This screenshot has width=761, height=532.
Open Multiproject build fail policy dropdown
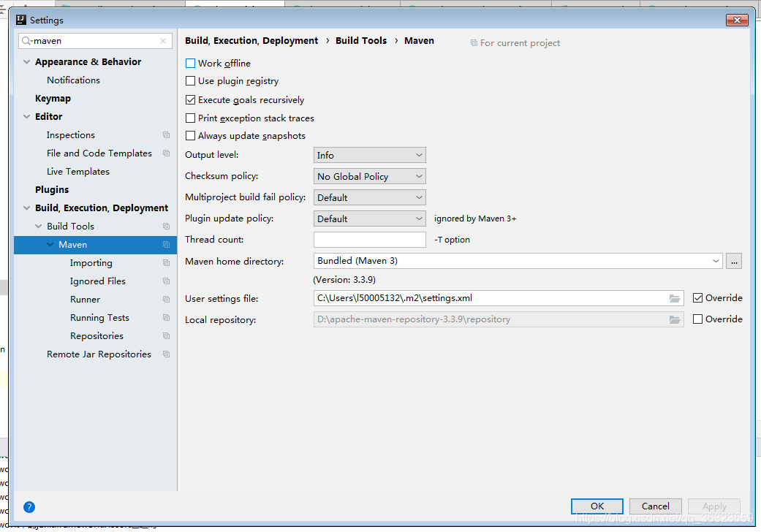click(x=369, y=197)
